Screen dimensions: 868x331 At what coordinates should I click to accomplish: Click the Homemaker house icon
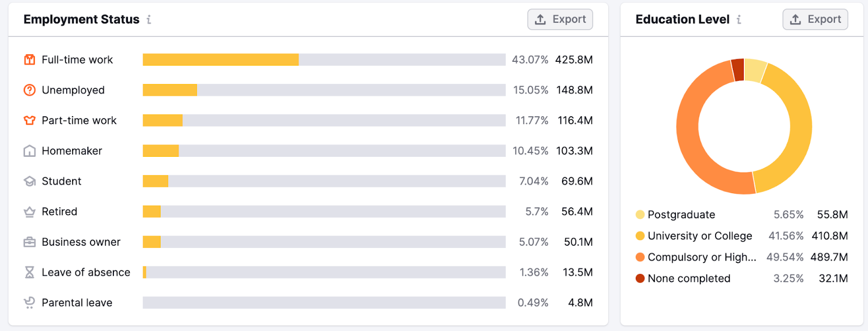tap(29, 151)
